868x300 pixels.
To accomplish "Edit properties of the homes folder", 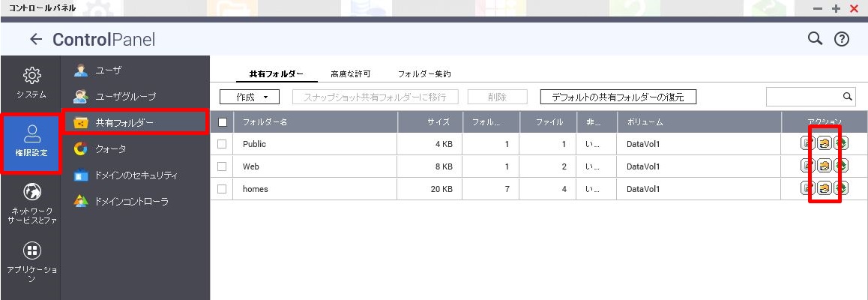I will pyautogui.click(x=808, y=189).
